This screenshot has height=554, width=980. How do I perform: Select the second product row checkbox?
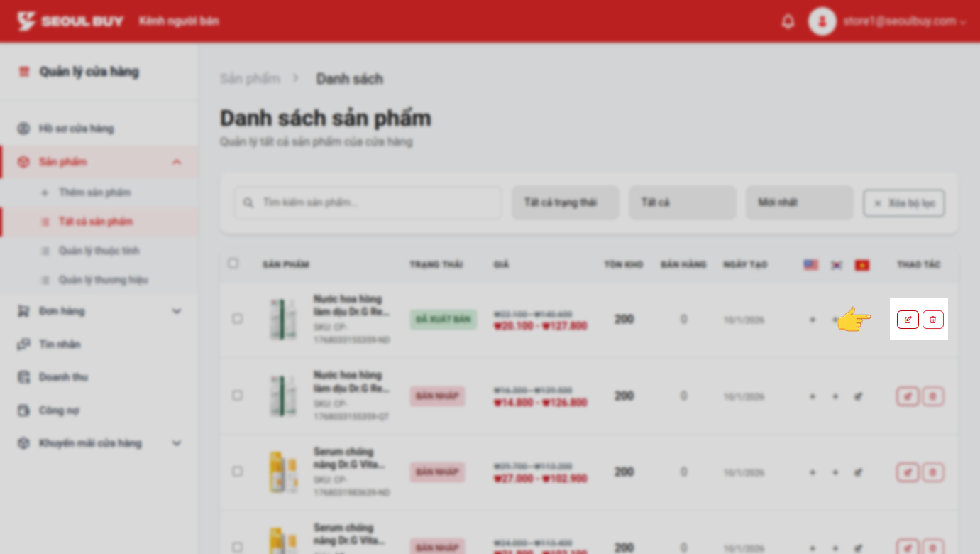click(x=237, y=395)
